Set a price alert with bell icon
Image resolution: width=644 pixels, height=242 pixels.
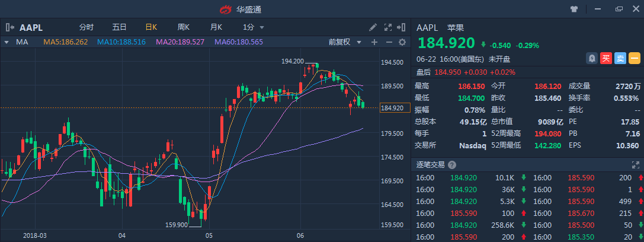pyautogui.click(x=591, y=58)
